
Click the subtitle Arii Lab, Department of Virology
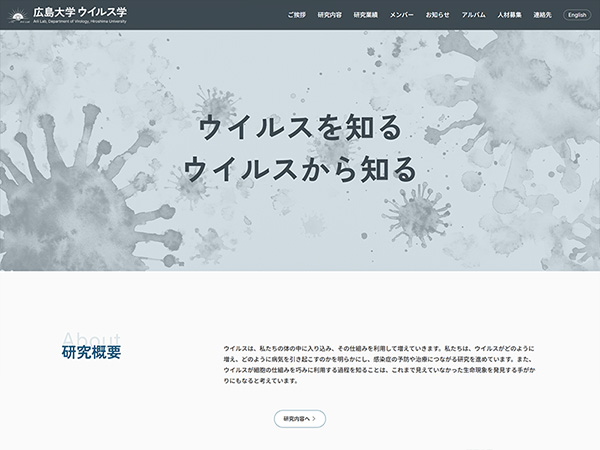tap(80, 22)
